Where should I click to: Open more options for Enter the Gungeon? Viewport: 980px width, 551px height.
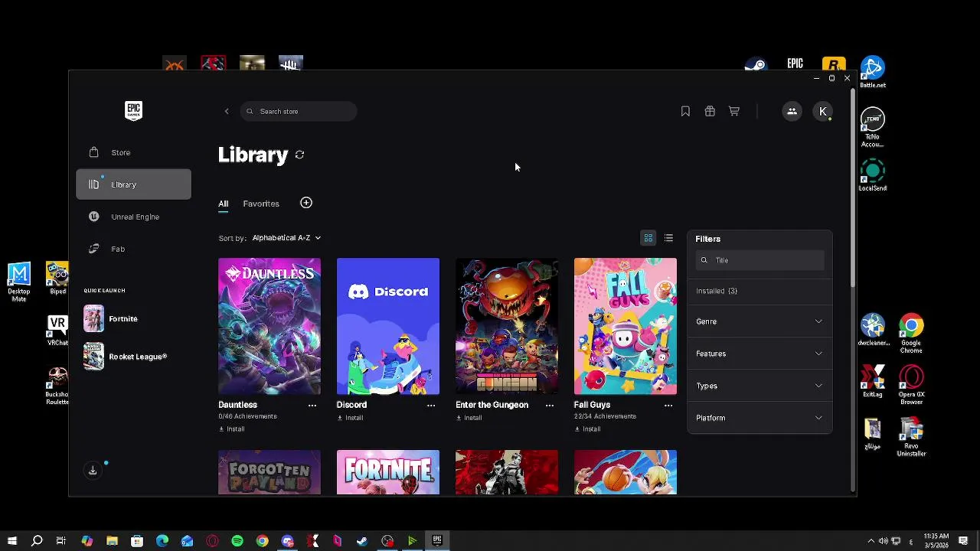(x=549, y=405)
